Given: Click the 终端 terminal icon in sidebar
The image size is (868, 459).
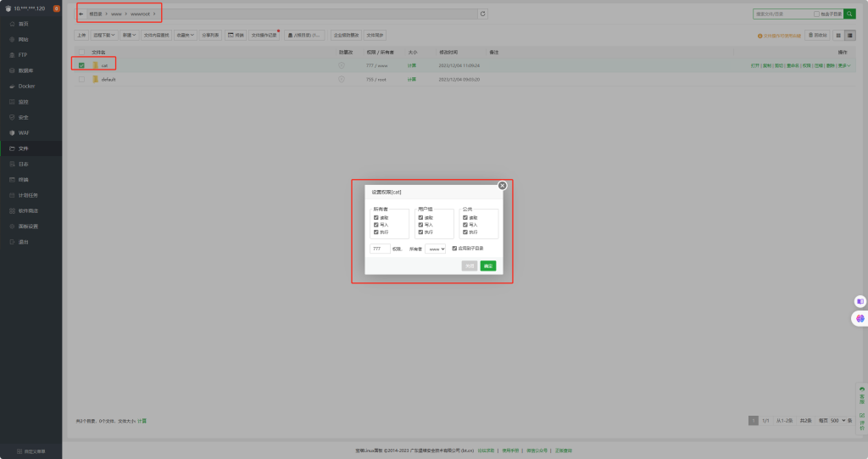Looking at the screenshot, I should point(12,180).
